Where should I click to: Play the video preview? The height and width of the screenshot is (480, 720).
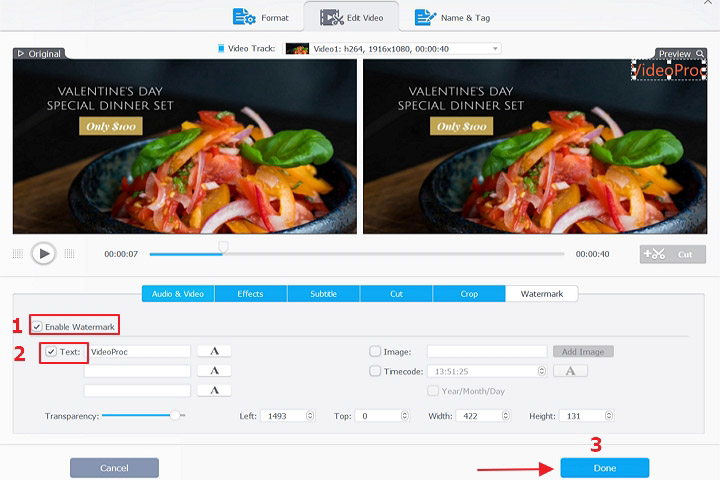[44, 254]
